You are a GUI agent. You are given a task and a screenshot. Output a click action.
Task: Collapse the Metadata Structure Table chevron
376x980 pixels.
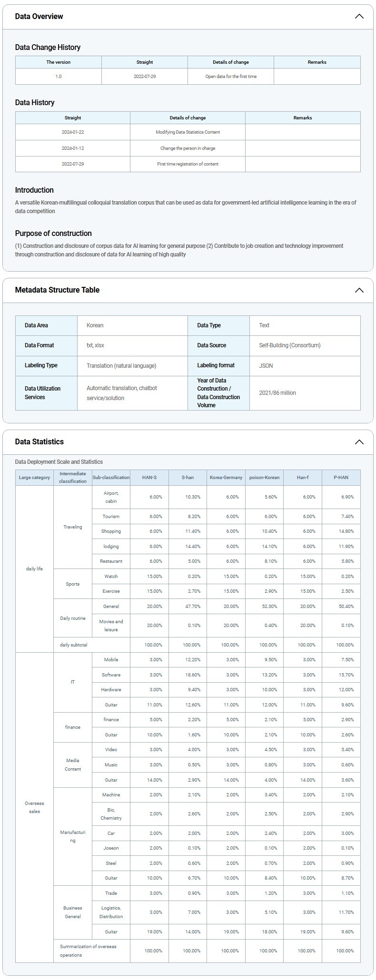(359, 290)
